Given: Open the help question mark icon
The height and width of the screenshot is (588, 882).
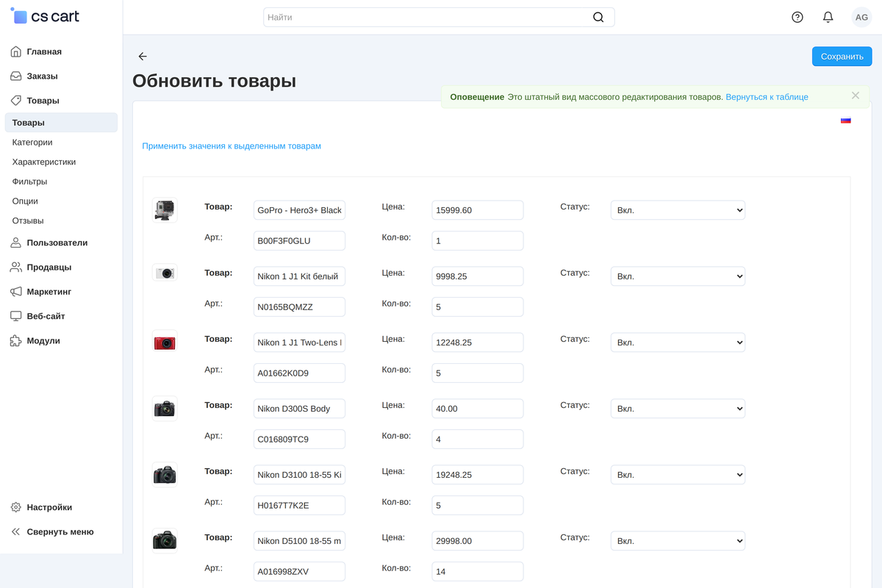Looking at the screenshot, I should pos(797,17).
